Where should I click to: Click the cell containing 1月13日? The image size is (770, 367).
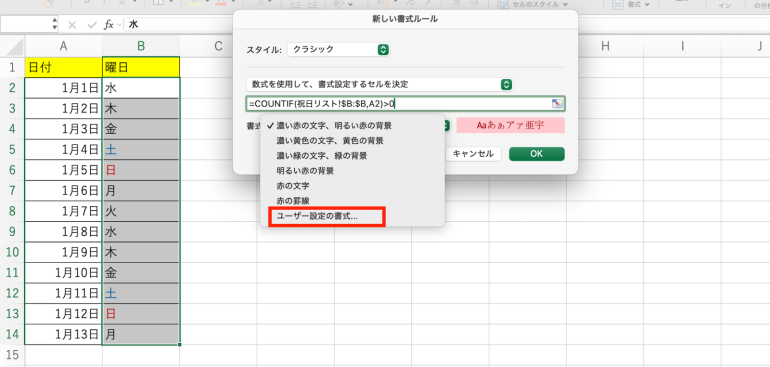point(63,335)
